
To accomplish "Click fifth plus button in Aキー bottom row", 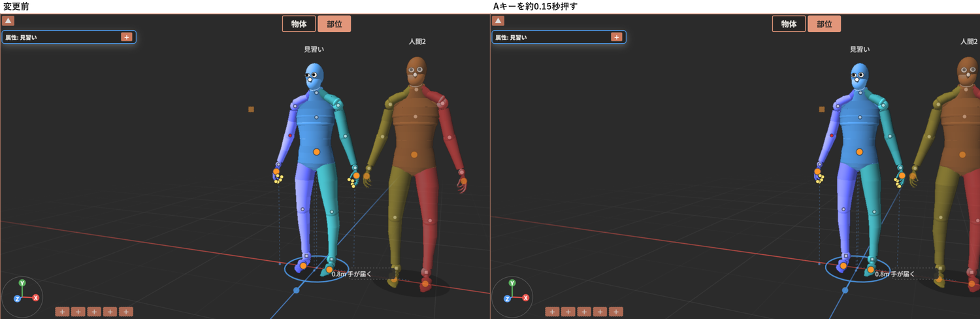I will 616,312.
